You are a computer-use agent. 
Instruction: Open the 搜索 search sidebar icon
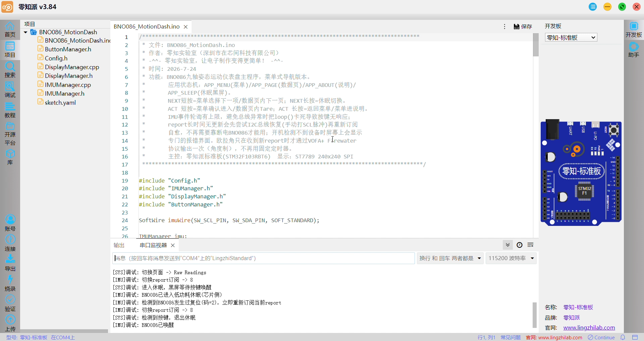tap(10, 70)
